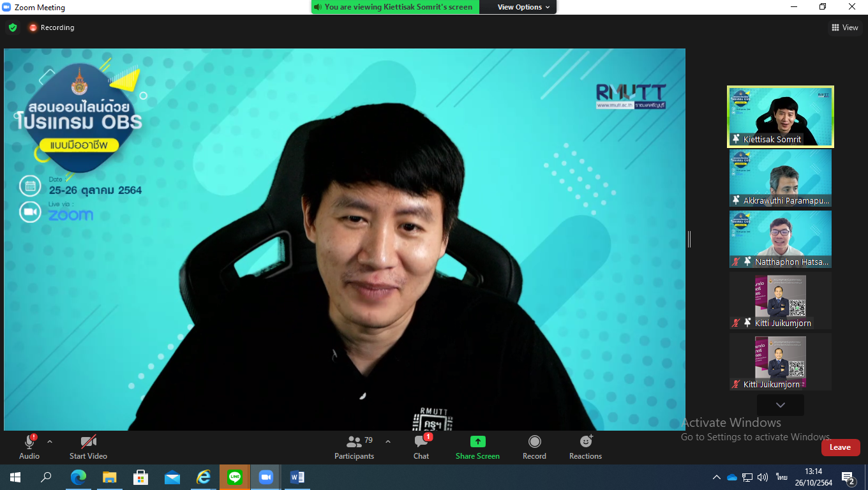The image size is (868, 490).
Task: Open File Explorer from the taskbar
Action: coord(110,477)
